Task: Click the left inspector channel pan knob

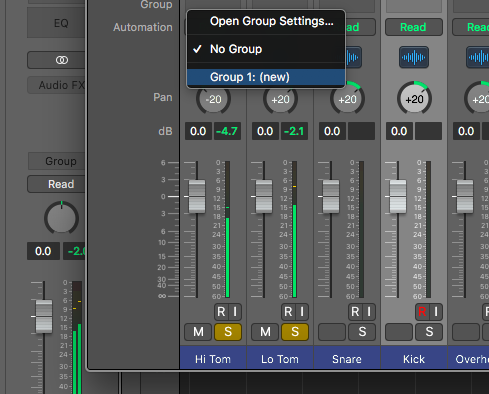Action: [61, 218]
